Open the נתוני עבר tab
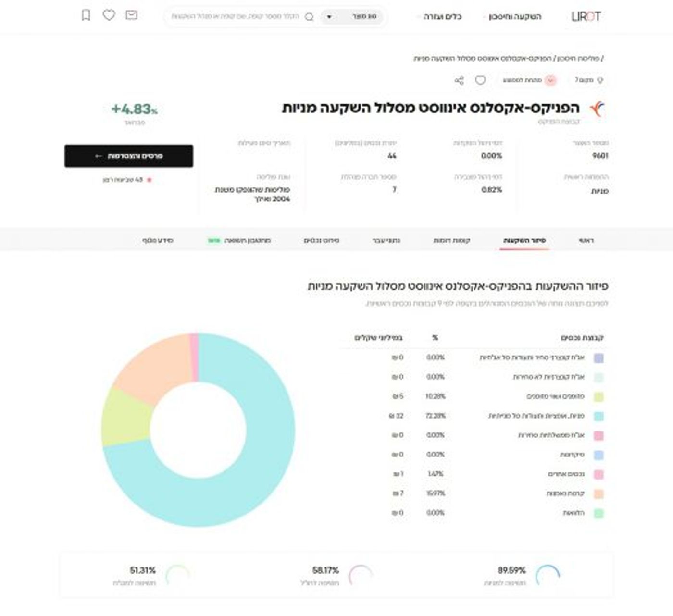 pos(386,240)
